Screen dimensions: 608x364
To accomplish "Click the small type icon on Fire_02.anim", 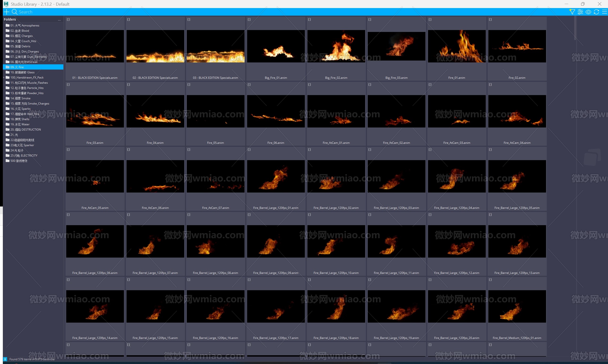I will coord(490,20).
